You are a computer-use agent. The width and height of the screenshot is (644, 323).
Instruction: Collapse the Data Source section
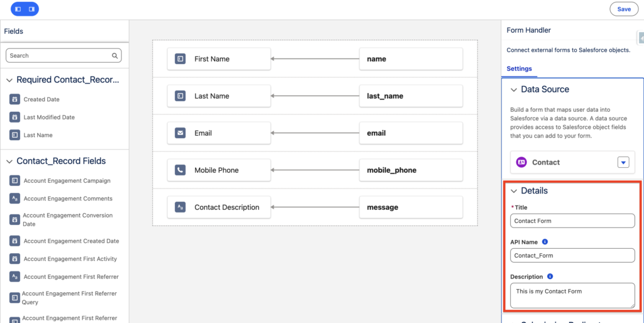point(514,90)
